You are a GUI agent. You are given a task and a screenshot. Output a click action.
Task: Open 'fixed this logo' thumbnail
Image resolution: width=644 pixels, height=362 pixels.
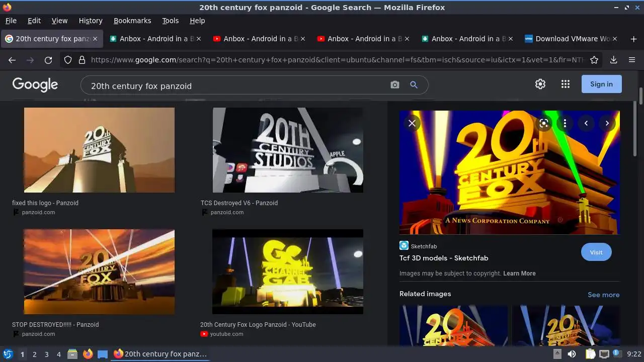pyautogui.click(x=99, y=150)
